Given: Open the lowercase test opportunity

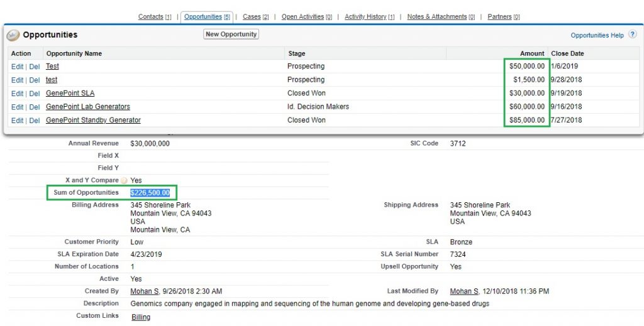Looking at the screenshot, I should click(x=52, y=80).
